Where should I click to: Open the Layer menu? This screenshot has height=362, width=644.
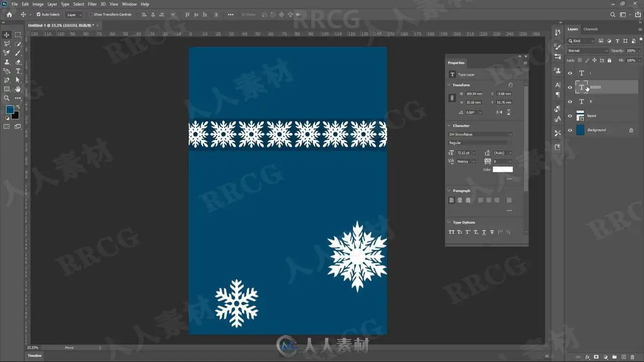[x=52, y=4]
